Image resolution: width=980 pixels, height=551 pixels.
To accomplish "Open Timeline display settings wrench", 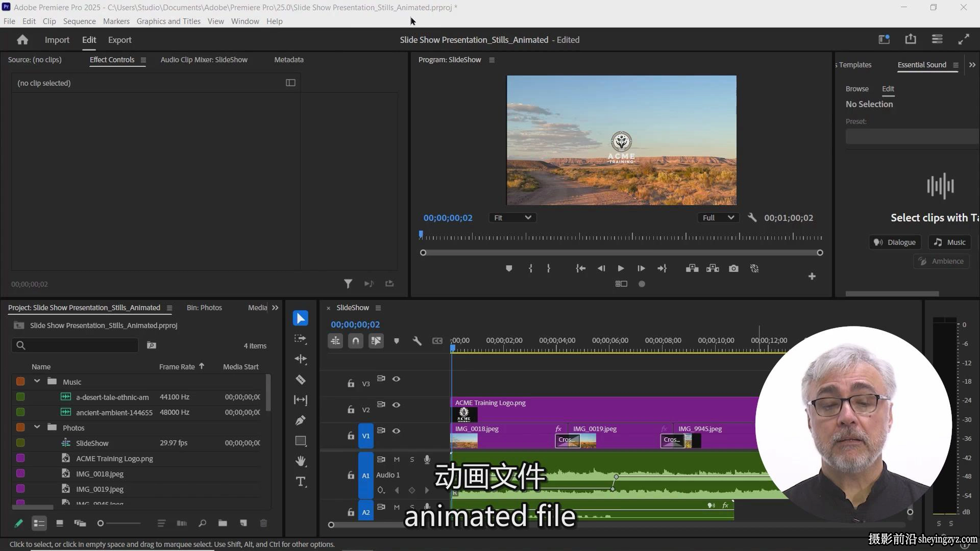I will 417,341.
